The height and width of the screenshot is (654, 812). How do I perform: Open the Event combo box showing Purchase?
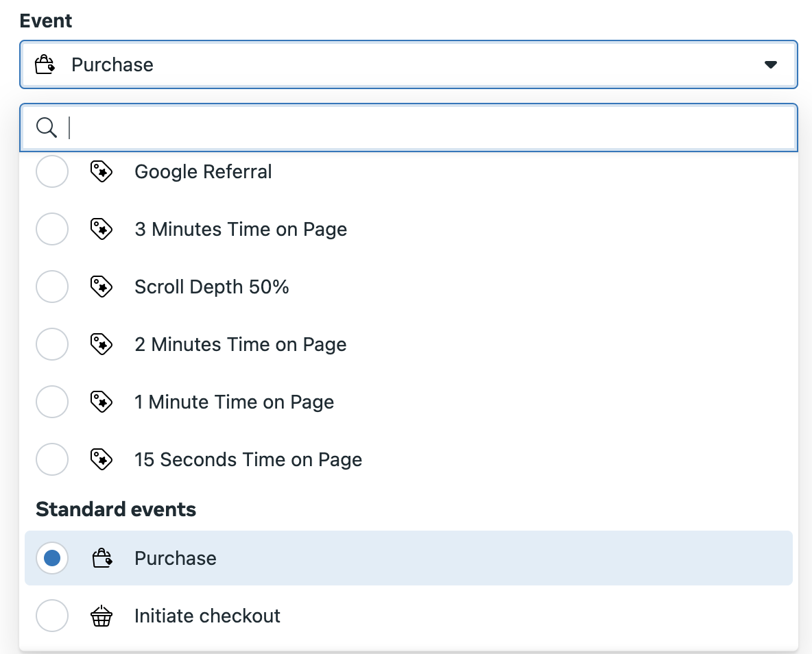[x=409, y=64]
